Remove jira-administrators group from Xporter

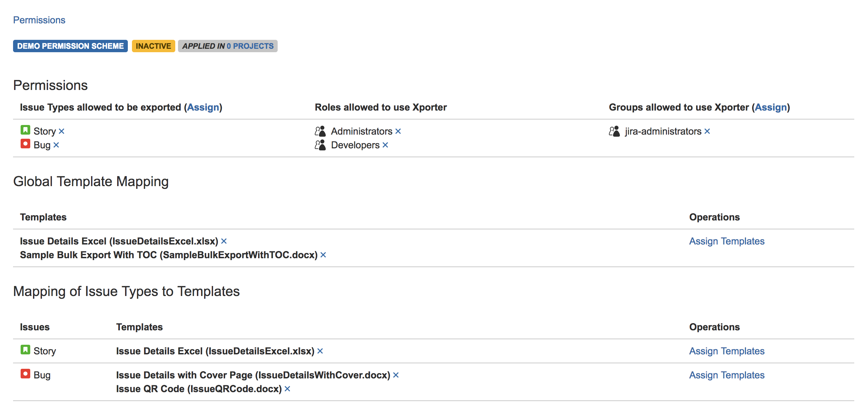(x=707, y=132)
